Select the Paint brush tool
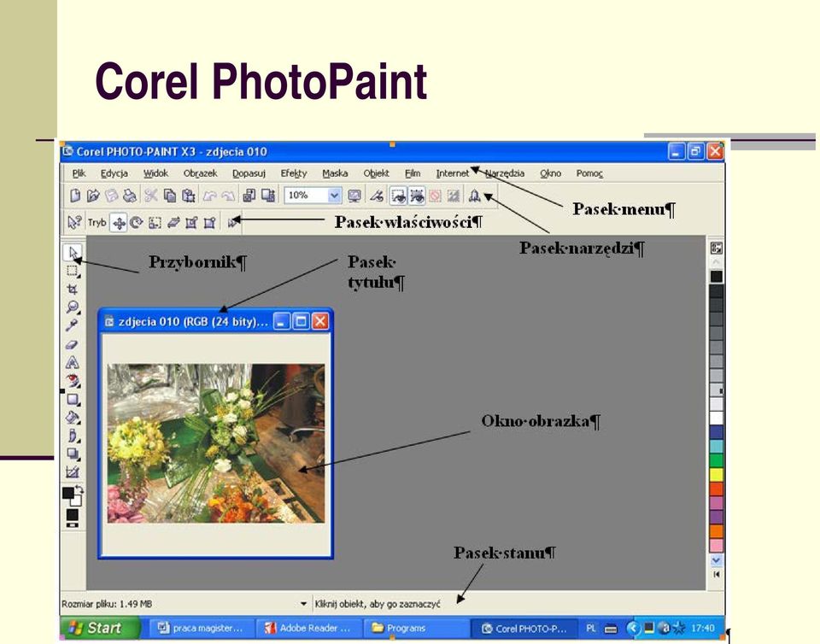 click(73, 436)
